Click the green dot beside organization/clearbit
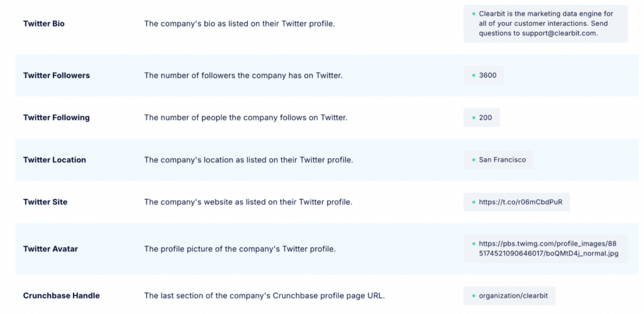This screenshot has width=644, height=314. (x=473, y=296)
